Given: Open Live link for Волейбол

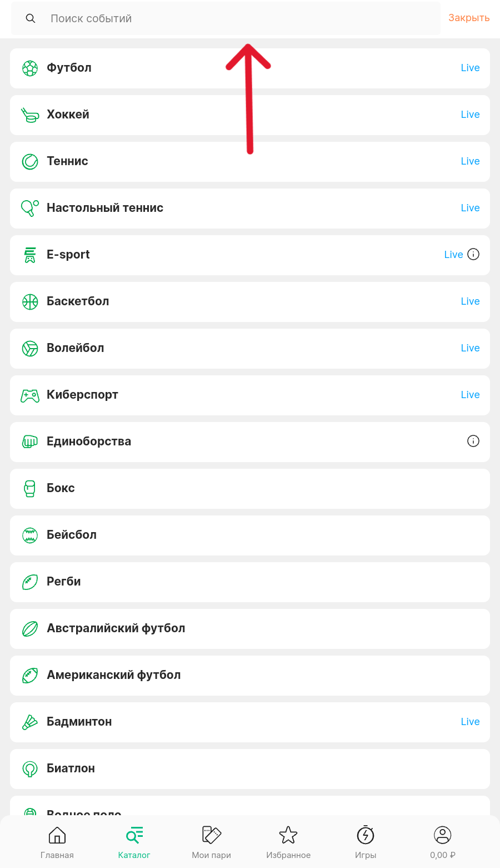Looking at the screenshot, I should 470,348.
